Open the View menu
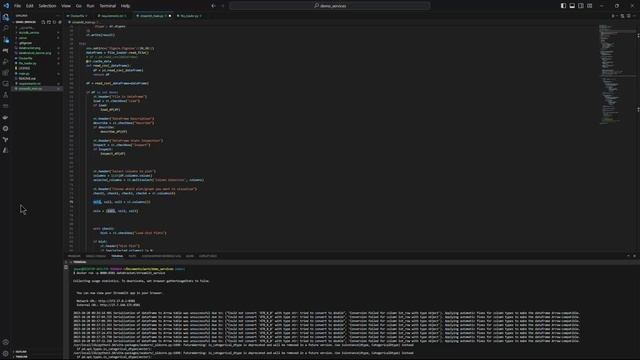Image resolution: width=640 pixels, height=360 pixels. (x=66, y=6)
